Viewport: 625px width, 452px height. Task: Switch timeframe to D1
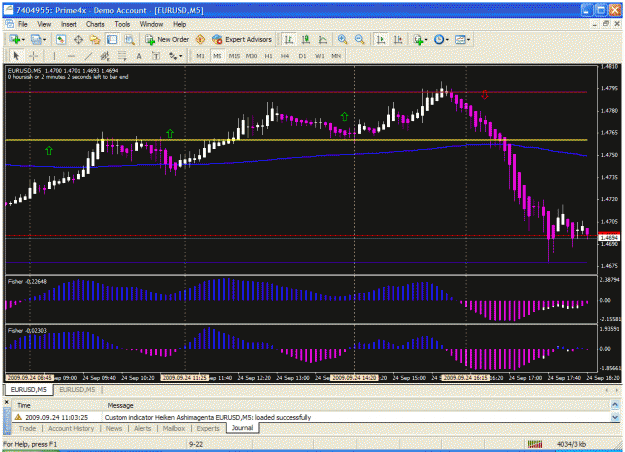(303, 56)
